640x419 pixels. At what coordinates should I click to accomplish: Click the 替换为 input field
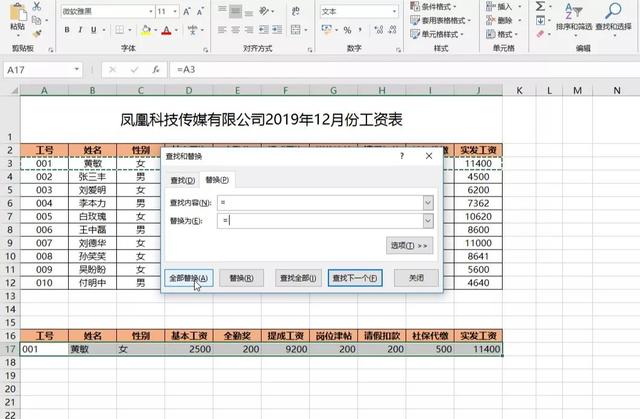pos(320,220)
